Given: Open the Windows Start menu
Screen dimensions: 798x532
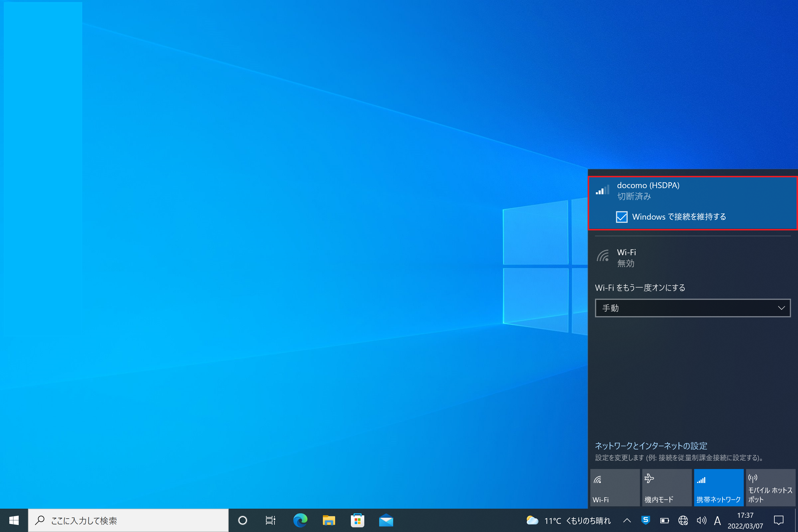Looking at the screenshot, I should pos(14,520).
